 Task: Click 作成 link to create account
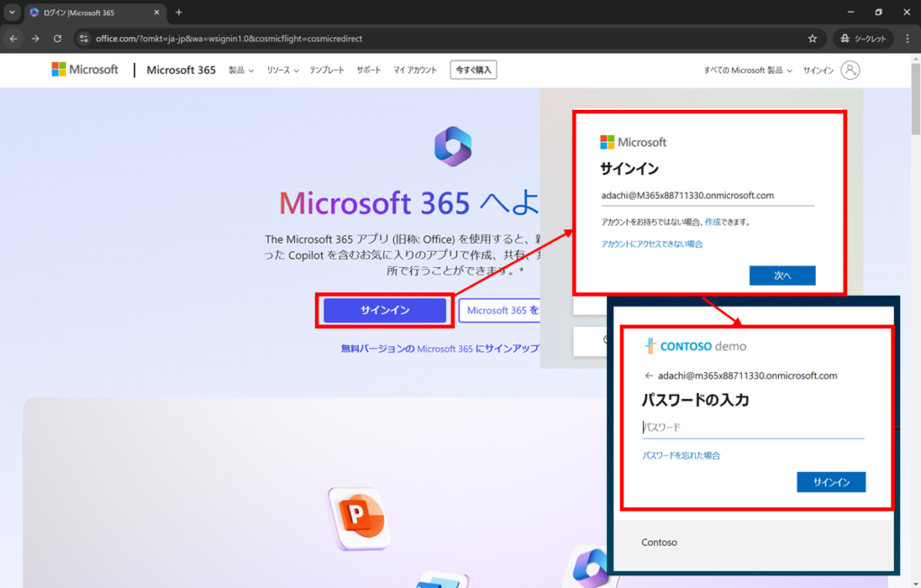tap(712, 222)
